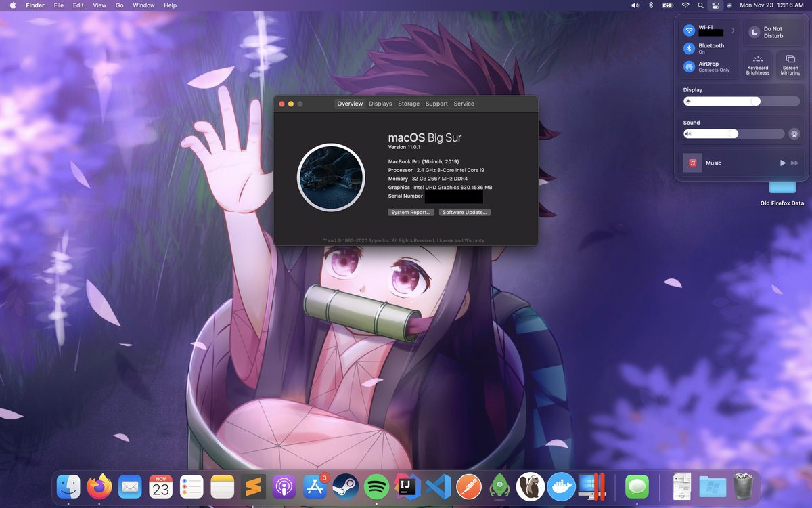Open the Mail app in the Dock

130,486
